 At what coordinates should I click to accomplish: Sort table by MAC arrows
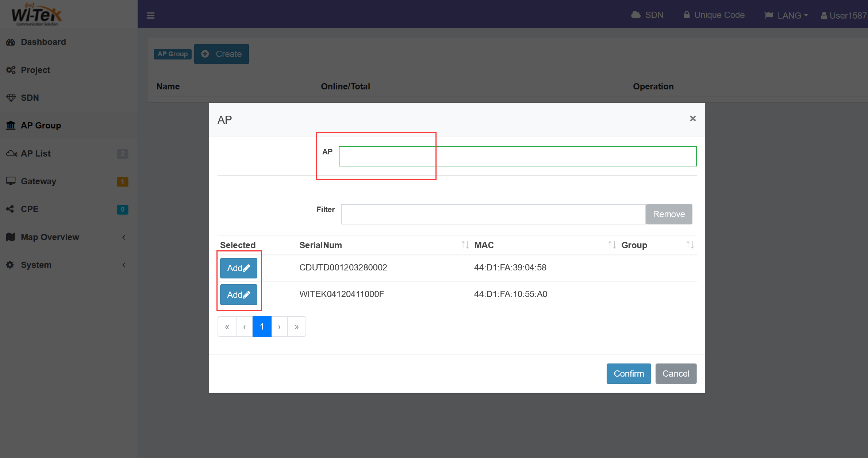pos(612,245)
